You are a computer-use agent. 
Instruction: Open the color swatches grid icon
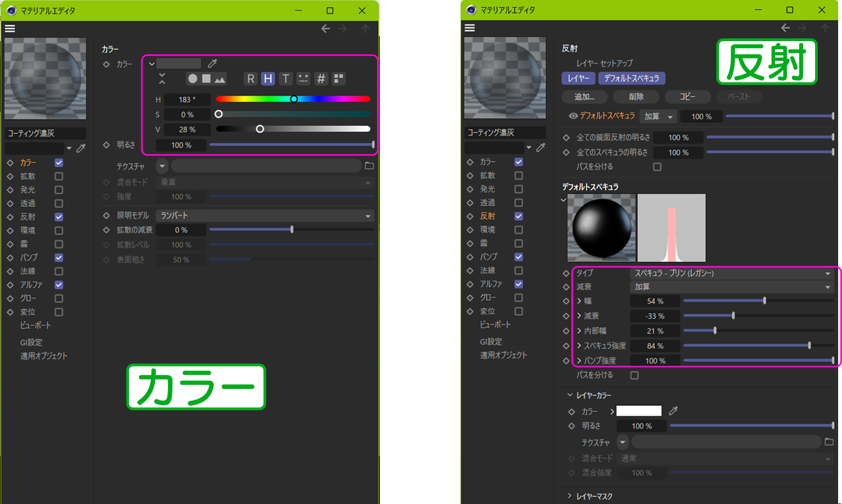[x=339, y=79]
